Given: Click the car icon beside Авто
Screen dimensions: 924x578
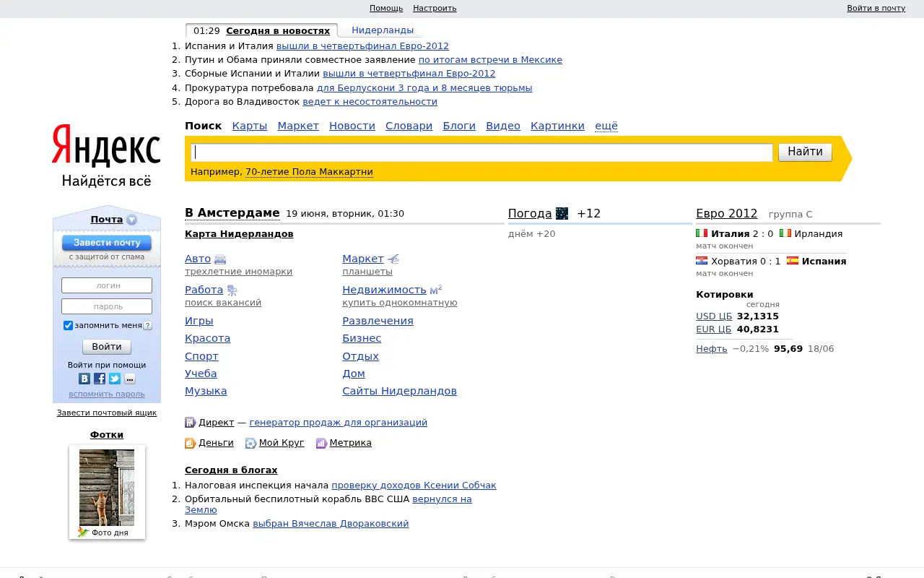Looking at the screenshot, I should click(x=220, y=259).
